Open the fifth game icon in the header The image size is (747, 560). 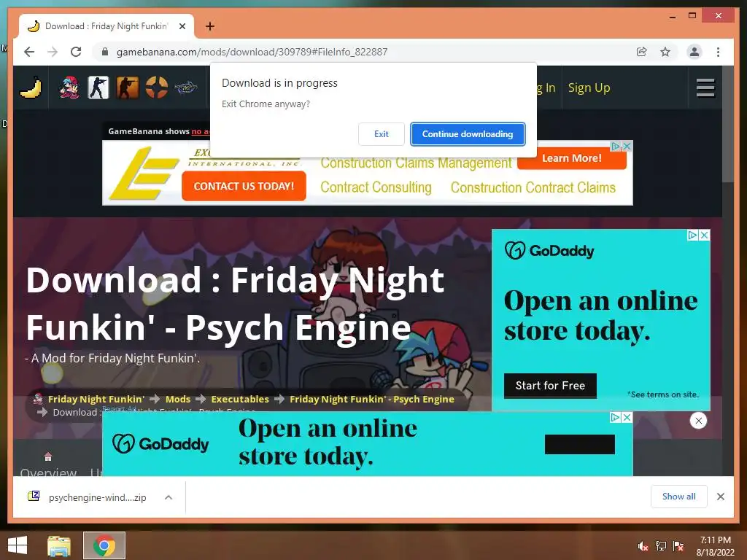point(186,87)
